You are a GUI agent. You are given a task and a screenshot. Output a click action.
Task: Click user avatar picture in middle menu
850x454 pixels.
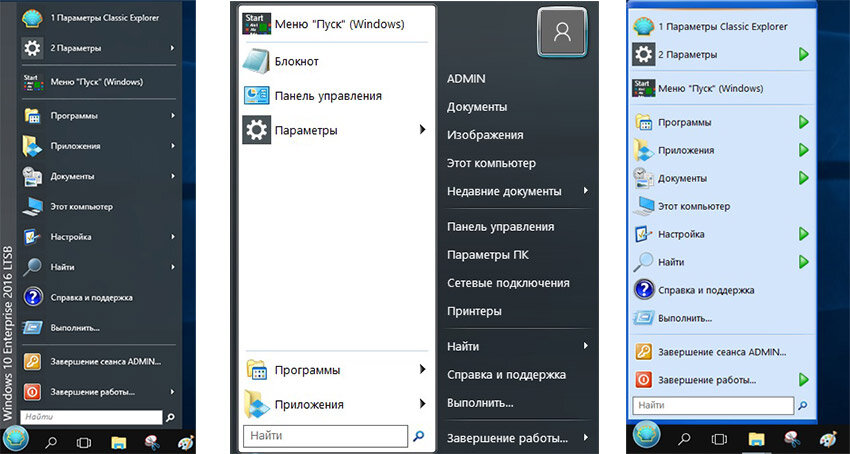pos(562,33)
